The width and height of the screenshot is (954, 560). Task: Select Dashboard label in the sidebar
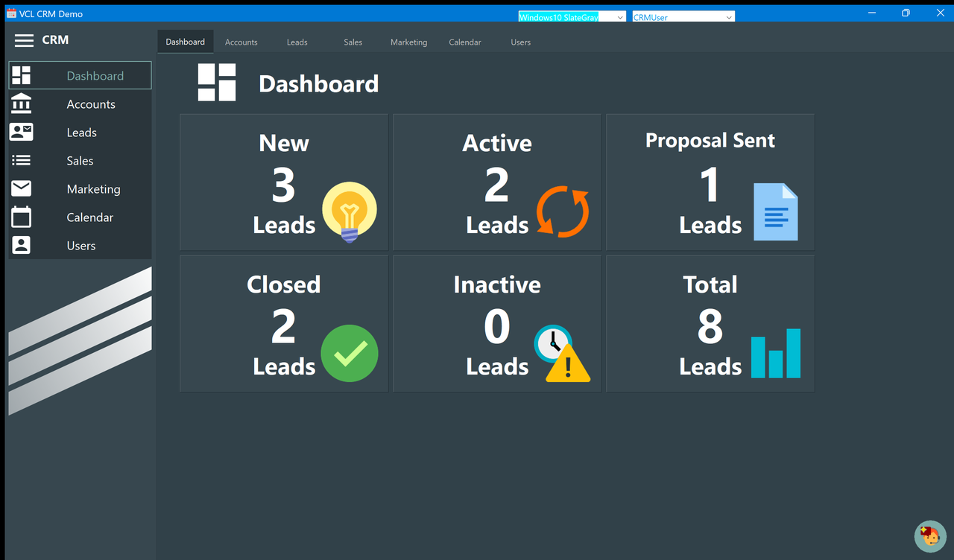[x=95, y=76]
